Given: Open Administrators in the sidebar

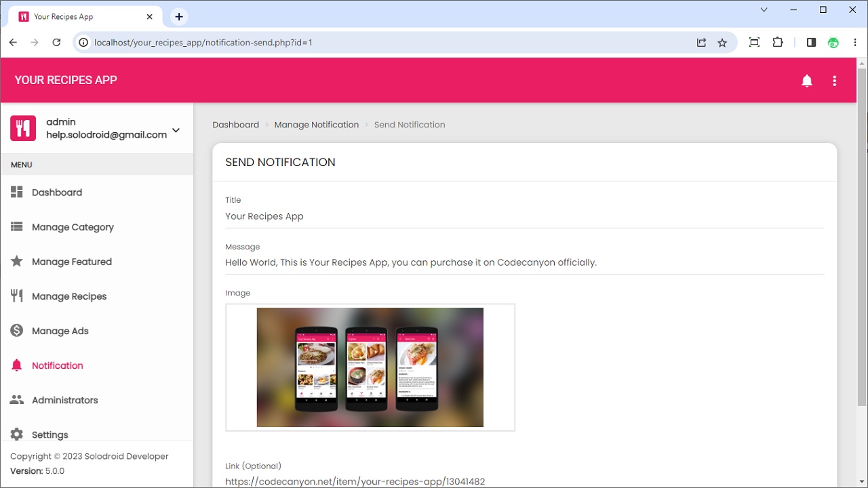Looking at the screenshot, I should click(97, 400).
